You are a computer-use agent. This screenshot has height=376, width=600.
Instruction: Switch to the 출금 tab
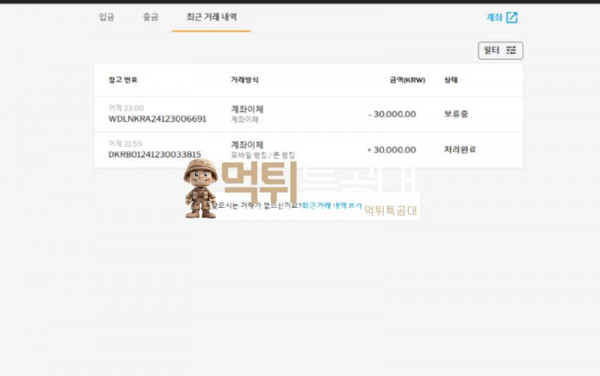(150, 17)
